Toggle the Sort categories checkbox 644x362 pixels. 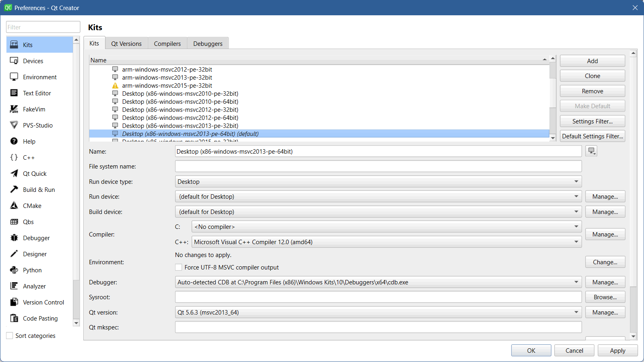[x=9, y=335]
